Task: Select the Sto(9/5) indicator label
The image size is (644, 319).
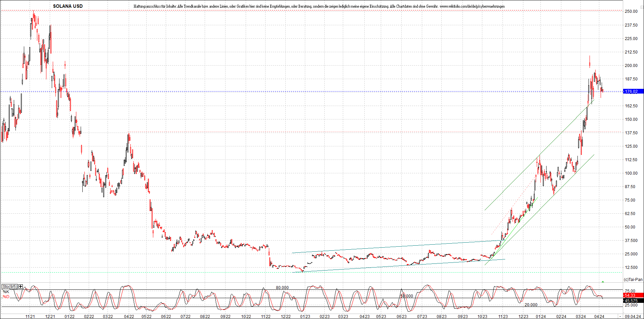Action: coord(10,286)
